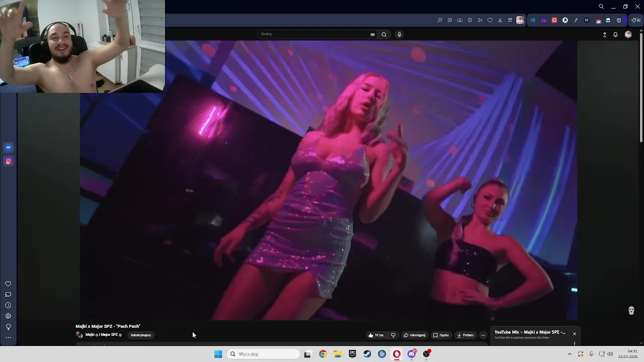Switch to Opera in the taskbar
The image size is (644, 362).
coord(397,354)
